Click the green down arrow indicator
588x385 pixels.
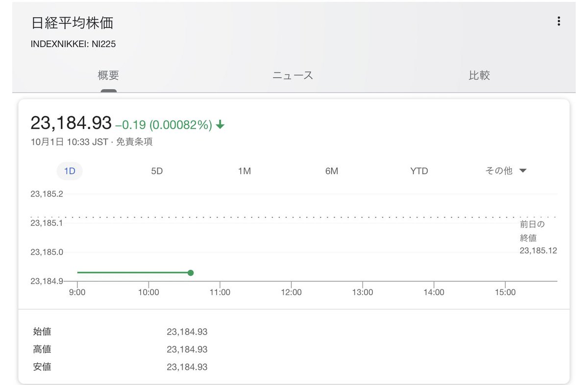220,125
